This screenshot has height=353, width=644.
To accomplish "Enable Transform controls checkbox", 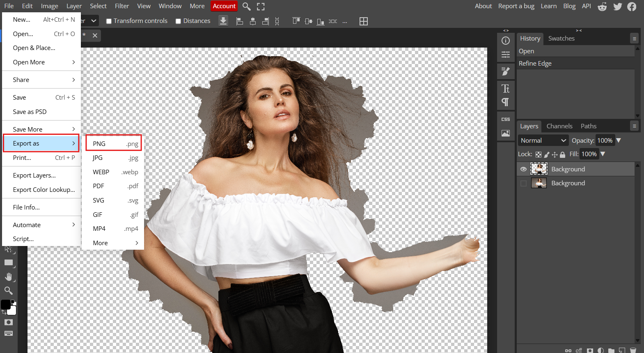I will point(109,21).
